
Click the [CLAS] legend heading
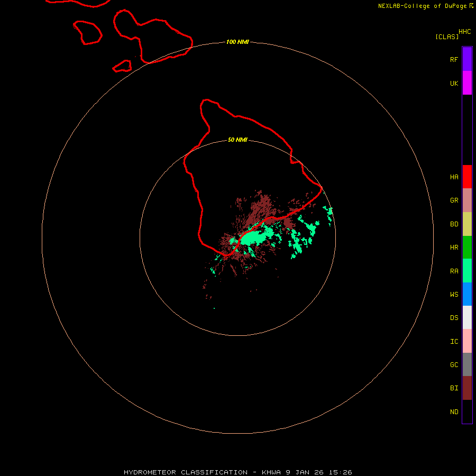pyautogui.click(x=447, y=36)
